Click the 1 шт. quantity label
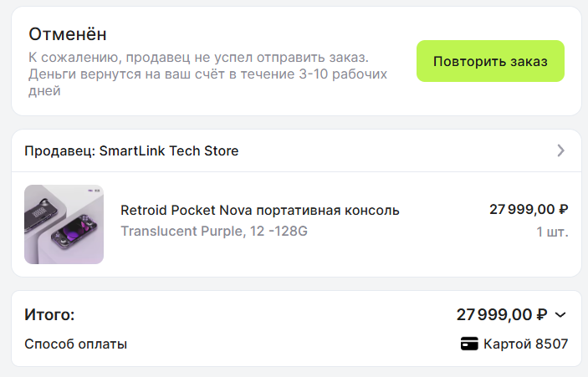The image size is (588, 377). click(x=552, y=232)
